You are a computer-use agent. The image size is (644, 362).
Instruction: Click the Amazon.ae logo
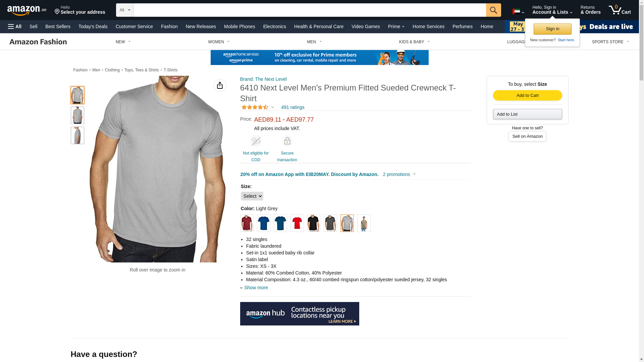(27, 10)
